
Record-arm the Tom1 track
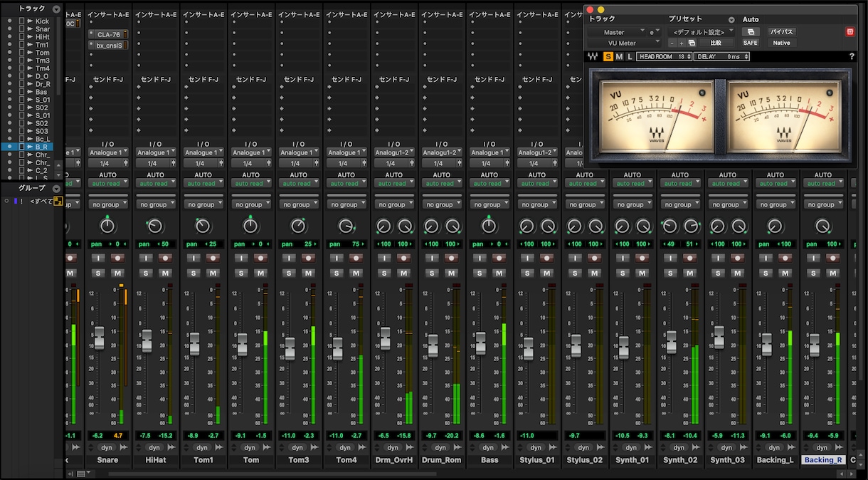(x=212, y=258)
